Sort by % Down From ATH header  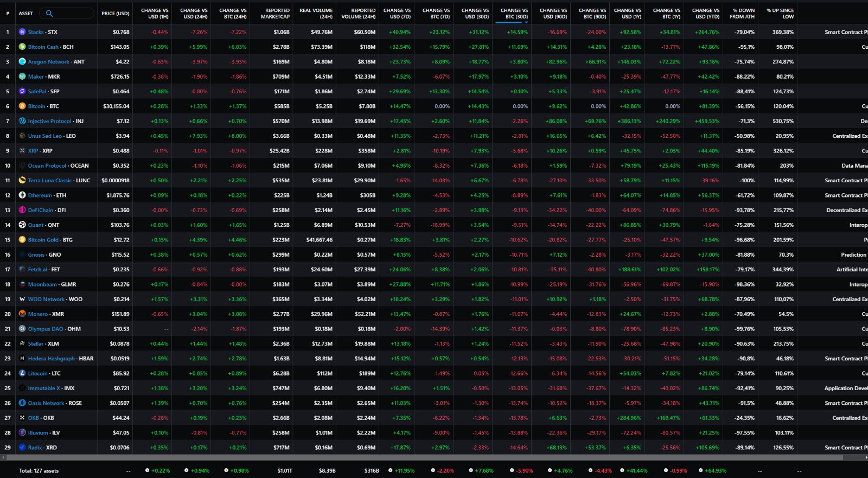(x=743, y=14)
